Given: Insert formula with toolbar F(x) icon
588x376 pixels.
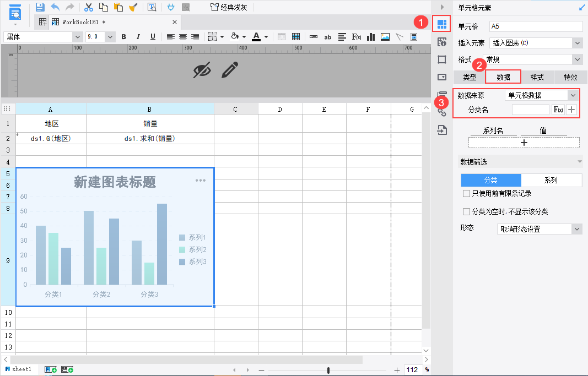Looking at the screenshot, I should click(356, 37).
